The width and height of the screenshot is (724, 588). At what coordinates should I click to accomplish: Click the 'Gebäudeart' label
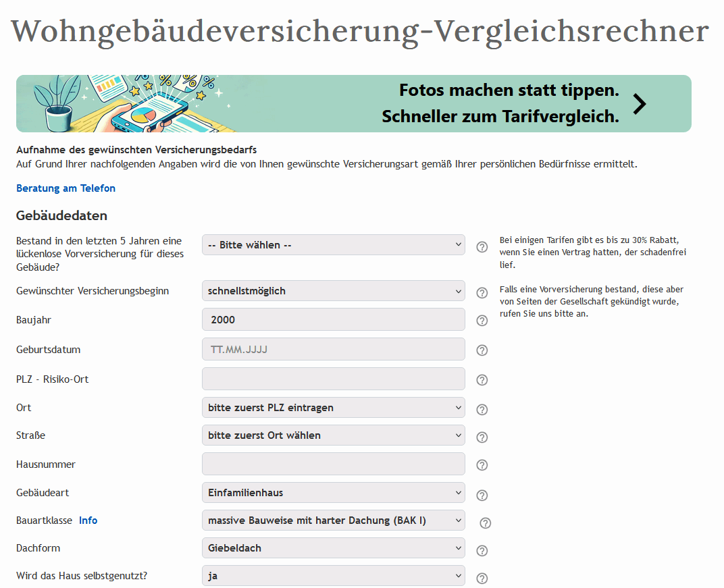point(43,492)
